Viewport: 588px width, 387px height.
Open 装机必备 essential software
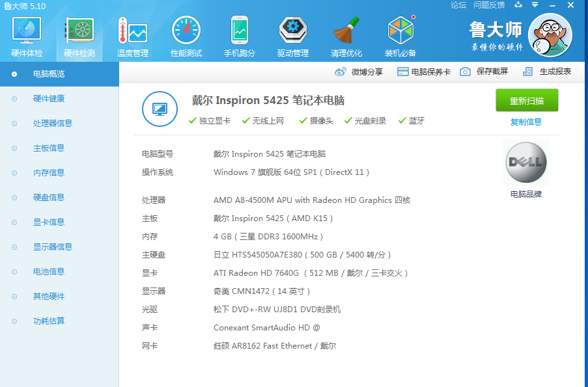[x=400, y=36]
